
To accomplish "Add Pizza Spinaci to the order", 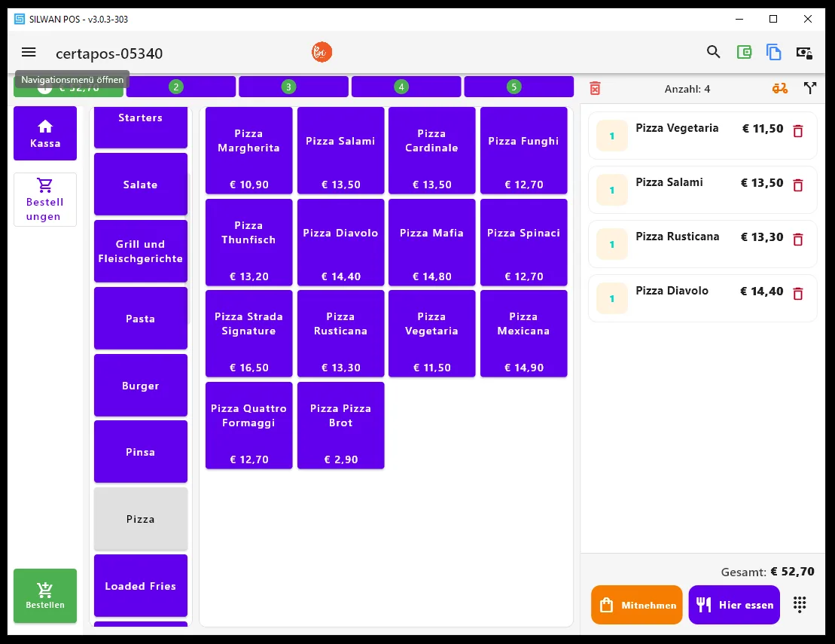I will 523,243.
